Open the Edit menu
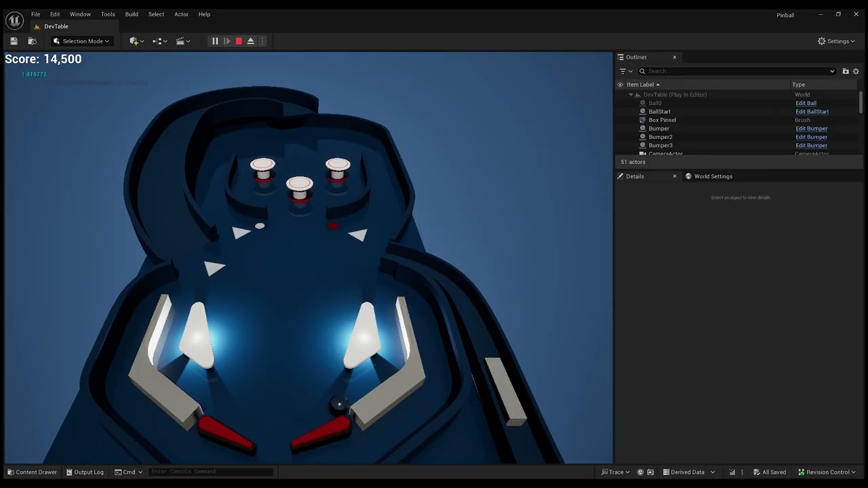The image size is (868, 488). pyautogui.click(x=55, y=14)
